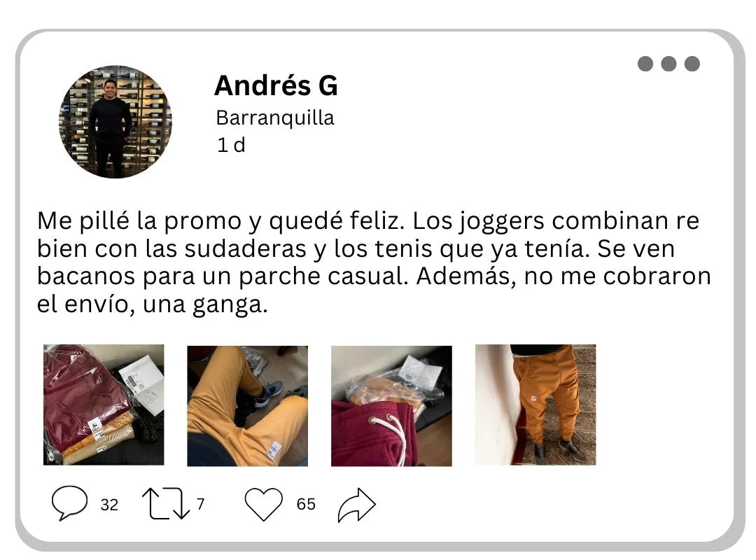Click the Barranquilla location label
The width and height of the screenshot is (756, 560).
[x=275, y=118]
